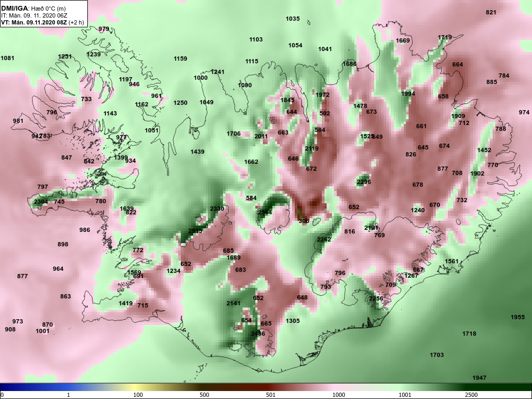Viewport: 532px width, 399px height.
Task: Click the map value 1669
Action: [x=403, y=40]
